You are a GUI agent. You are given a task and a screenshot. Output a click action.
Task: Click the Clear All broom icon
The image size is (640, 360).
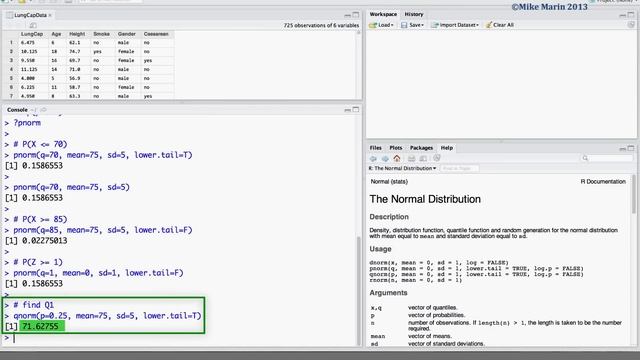coord(489,25)
